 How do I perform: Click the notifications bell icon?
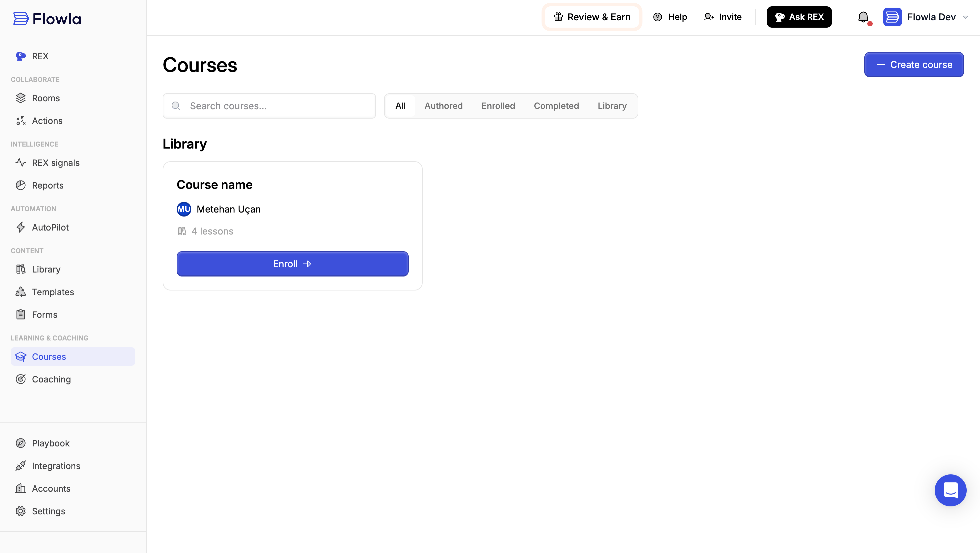(x=863, y=17)
